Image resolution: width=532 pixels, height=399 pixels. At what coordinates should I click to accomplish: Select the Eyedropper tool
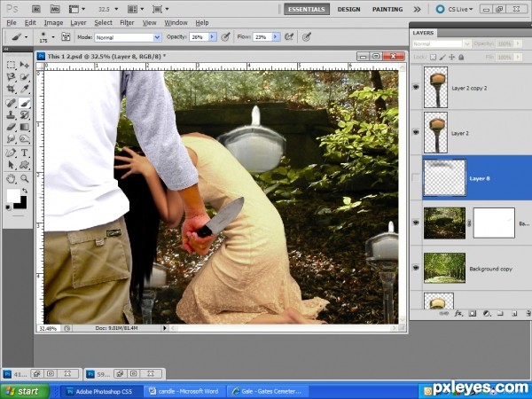[25, 89]
